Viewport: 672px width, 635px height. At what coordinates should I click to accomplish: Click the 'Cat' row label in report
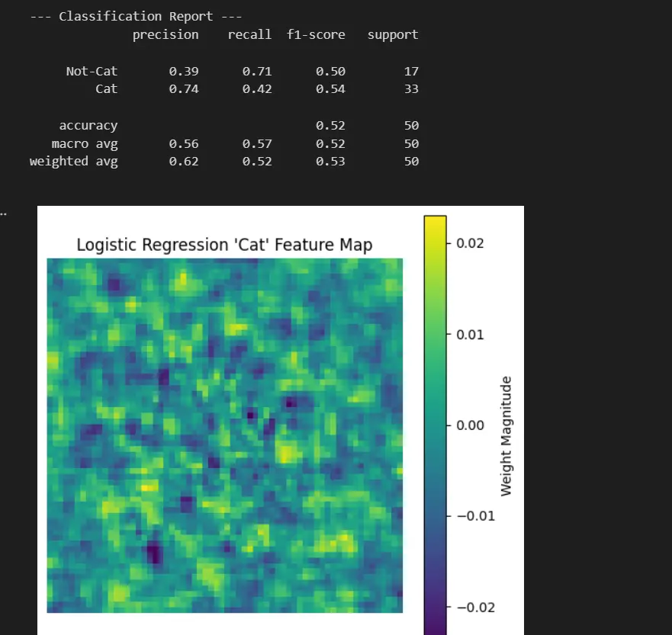click(x=107, y=89)
